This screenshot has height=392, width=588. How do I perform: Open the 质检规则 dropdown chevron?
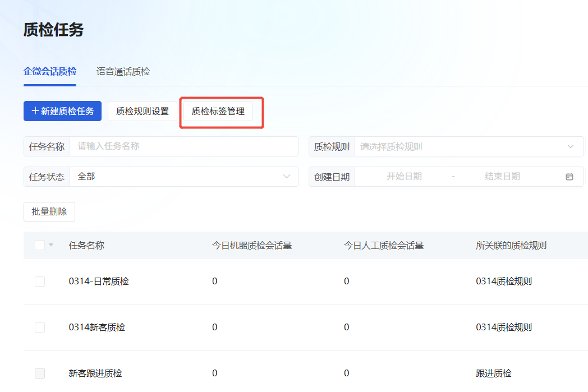(571, 146)
